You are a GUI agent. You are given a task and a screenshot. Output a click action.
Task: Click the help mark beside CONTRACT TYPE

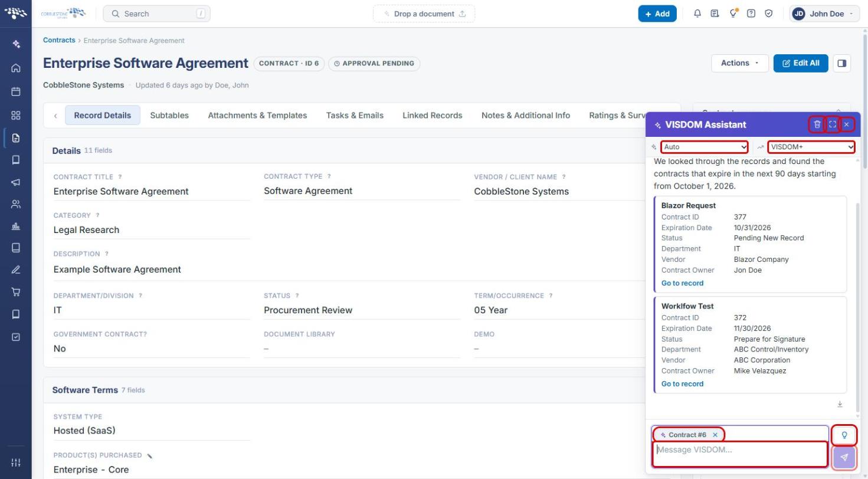click(329, 176)
